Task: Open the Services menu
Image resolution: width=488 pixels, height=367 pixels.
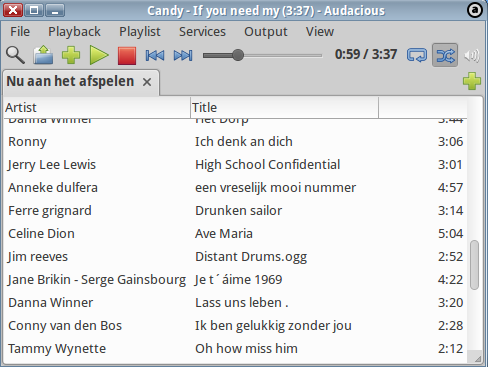Action: (202, 32)
